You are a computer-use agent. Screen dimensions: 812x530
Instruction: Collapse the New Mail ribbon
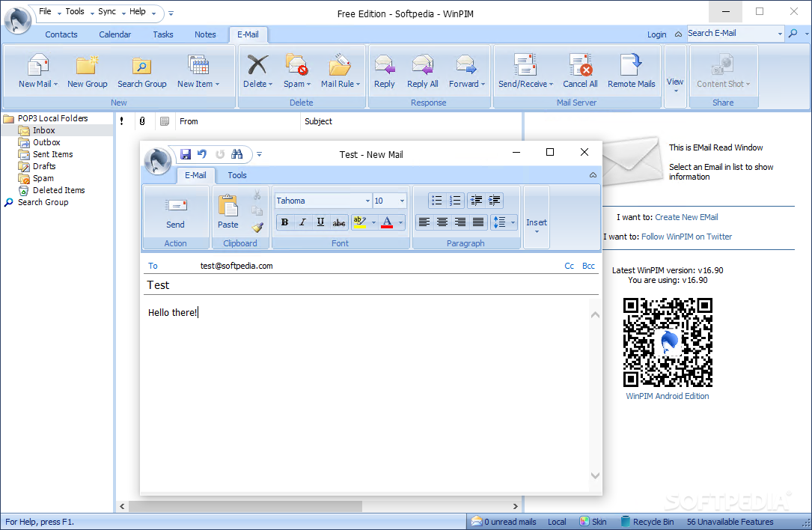593,175
